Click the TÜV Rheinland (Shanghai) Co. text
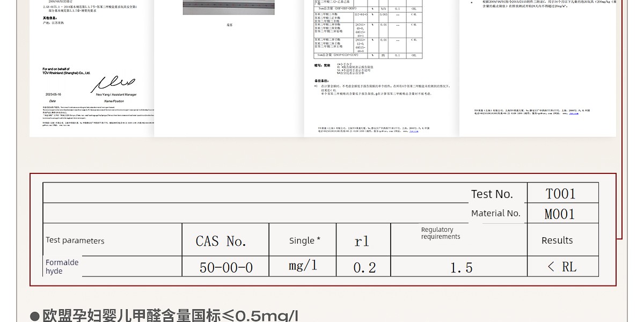Viewport: 644px width, 322px height. coord(66,72)
